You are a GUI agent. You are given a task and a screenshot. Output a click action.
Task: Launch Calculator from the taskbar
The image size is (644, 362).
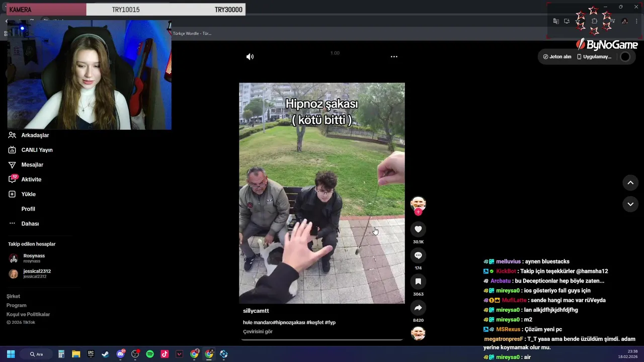[x=61, y=354]
